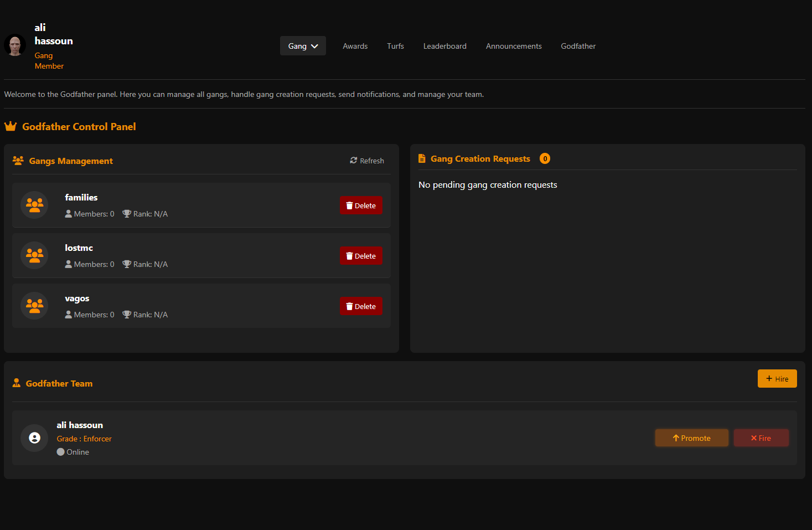
Task: Delete the families gang
Action: (361, 205)
